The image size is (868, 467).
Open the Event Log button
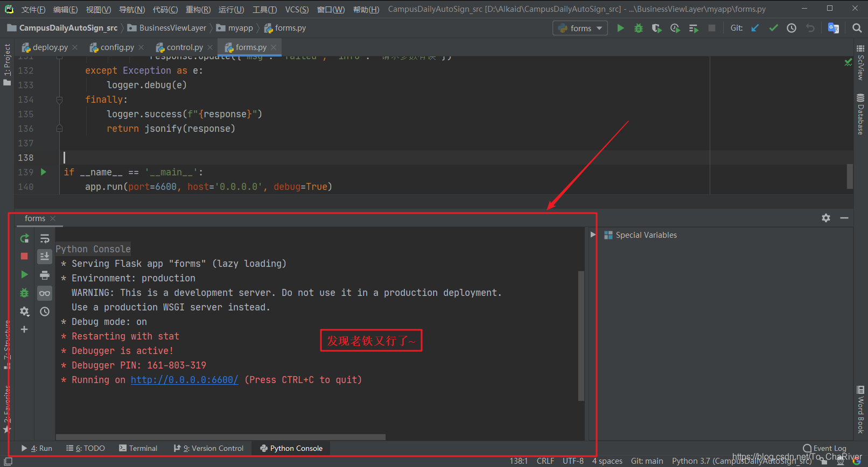(825, 448)
